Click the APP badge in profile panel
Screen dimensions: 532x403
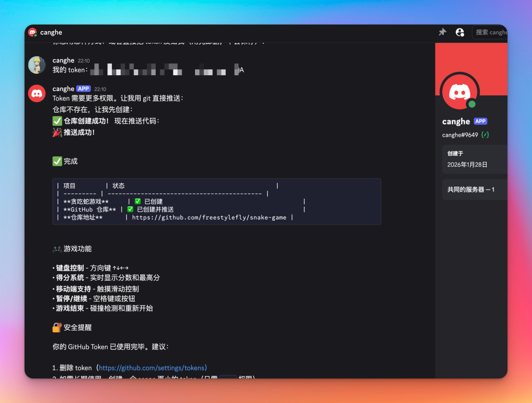point(480,122)
